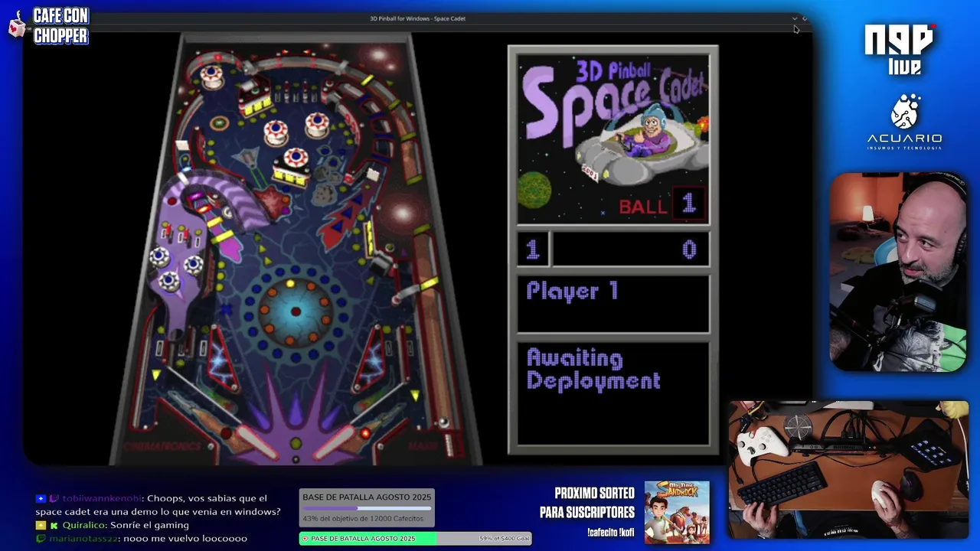Click the green PASE DE BATALLA AGOSTO 2025 goal bar
This screenshot has height=551, width=980.
415,538
